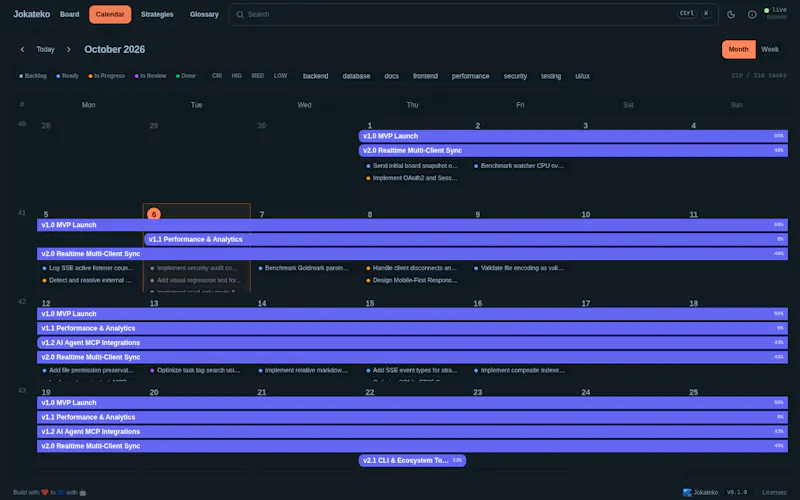This screenshot has width=800, height=500.
Task: Filter by docs tag
Action: pos(391,76)
